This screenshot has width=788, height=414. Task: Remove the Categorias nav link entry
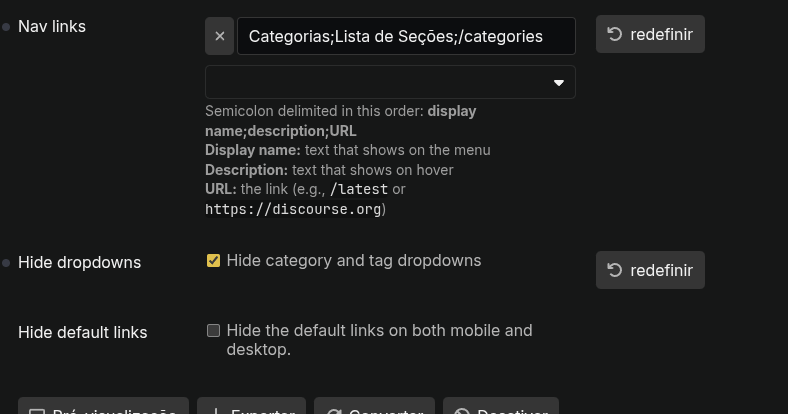pyautogui.click(x=219, y=36)
